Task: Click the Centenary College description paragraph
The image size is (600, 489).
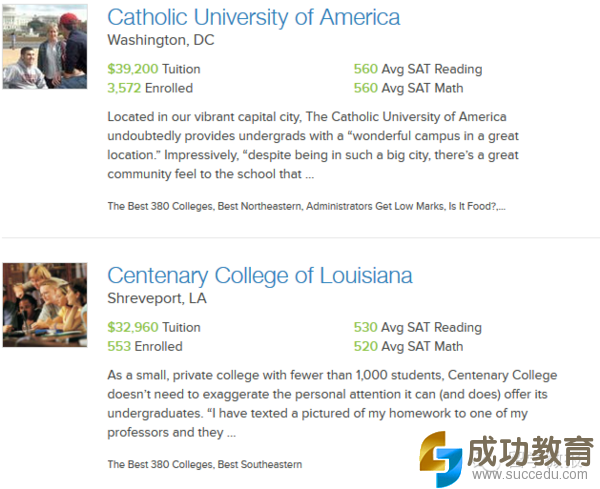Action: point(330,404)
